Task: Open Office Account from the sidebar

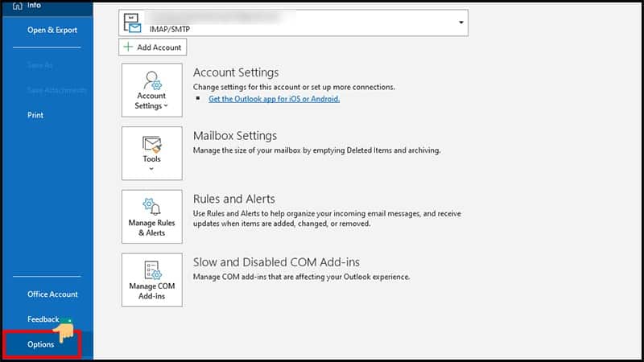Action: tap(52, 294)
